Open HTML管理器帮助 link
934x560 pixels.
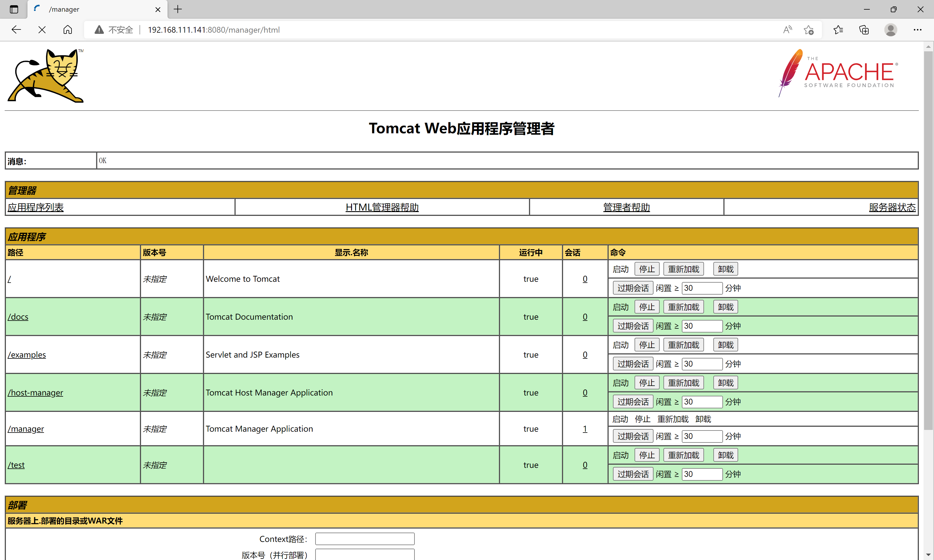(x=382, y=207)
